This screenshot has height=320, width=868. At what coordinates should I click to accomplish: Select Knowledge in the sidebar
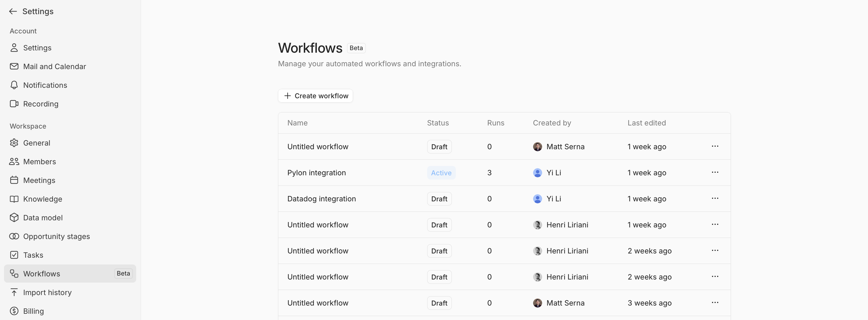(70, 199)
